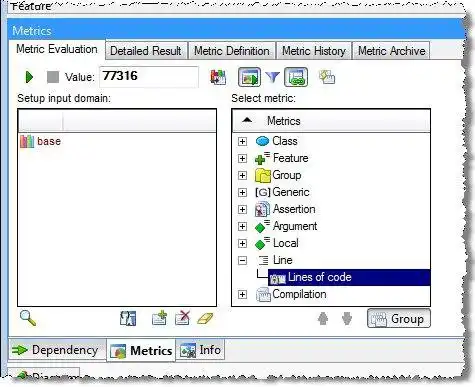475x387 pixels.
Task: Click the Local green diamond icon
Action: 262,243
